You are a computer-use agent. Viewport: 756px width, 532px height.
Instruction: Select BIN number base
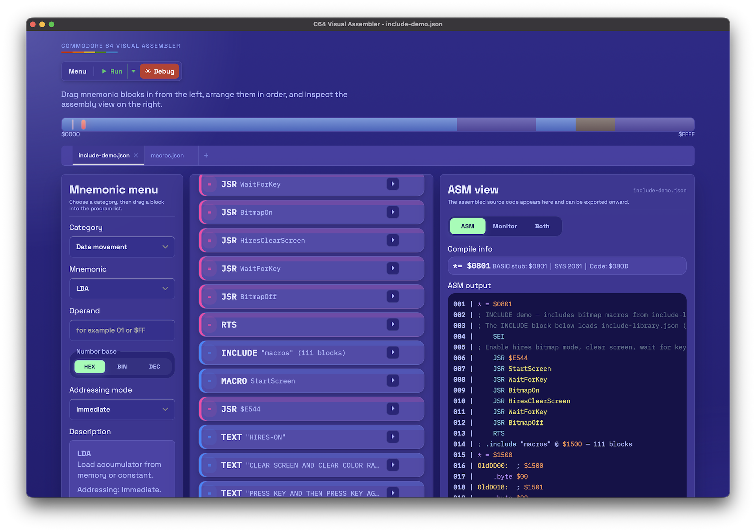122,367
